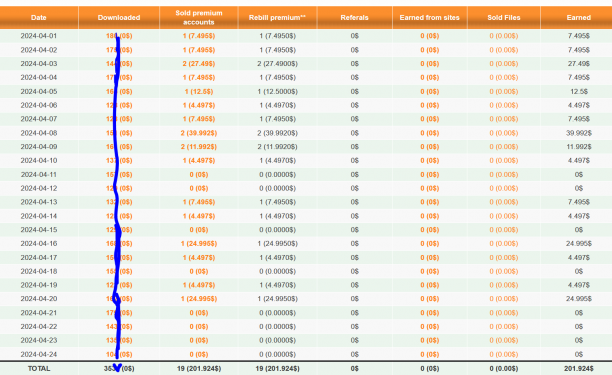Click the Sold premium accounts header
The width and height of the screenshot is (612, 375).
click(199, 18)
